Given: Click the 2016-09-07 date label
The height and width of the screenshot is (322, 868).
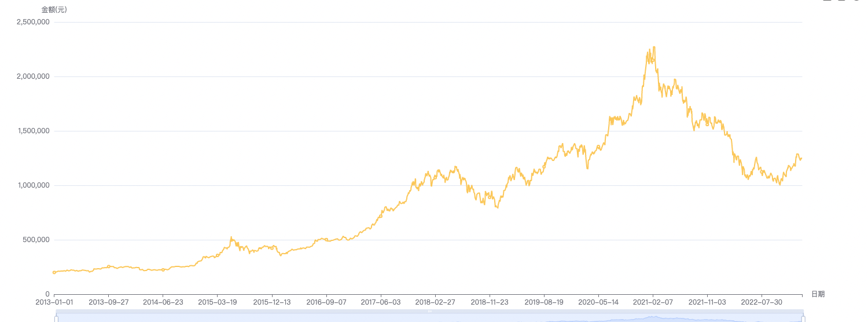Looking at the screenshot, I should tap(326, 302).
